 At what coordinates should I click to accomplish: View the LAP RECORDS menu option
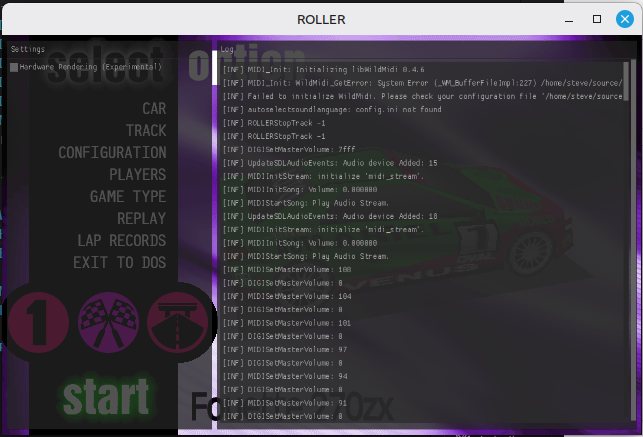click(122, 241)
